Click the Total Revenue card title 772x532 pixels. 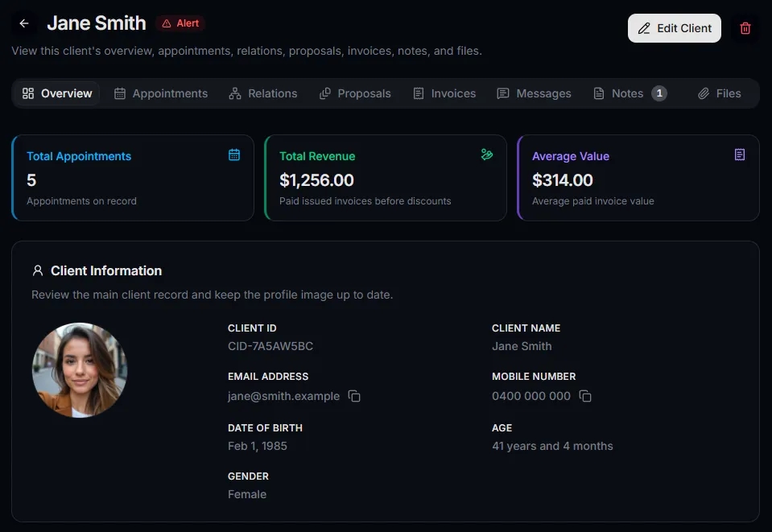(317, 156)
